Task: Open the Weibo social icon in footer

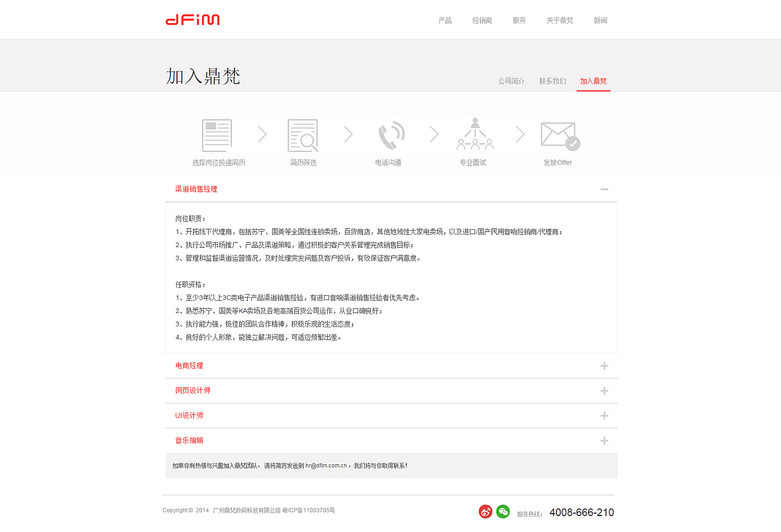Action: [x=486, y=512]
